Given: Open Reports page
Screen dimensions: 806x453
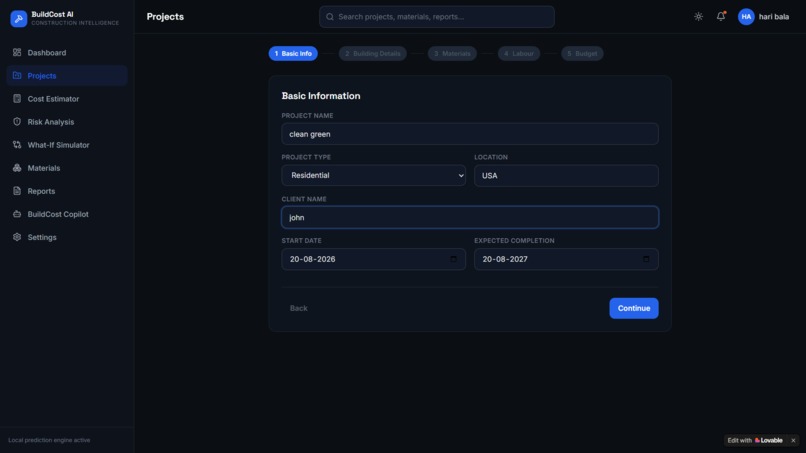Looking at the screenshot, I should pyautogui.click(x=67, y=191).
